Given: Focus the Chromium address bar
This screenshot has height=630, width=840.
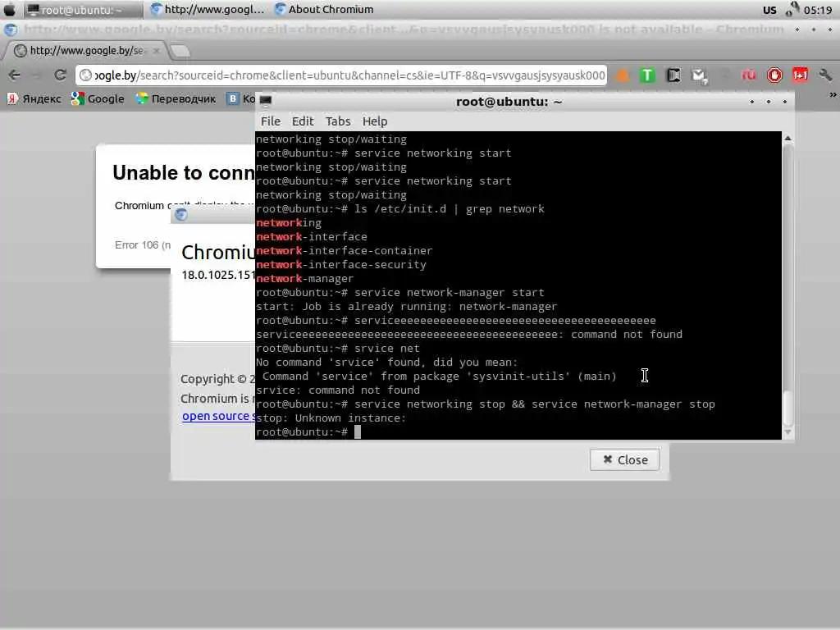Looking at the screenshot, I should (x=341, y=75).
